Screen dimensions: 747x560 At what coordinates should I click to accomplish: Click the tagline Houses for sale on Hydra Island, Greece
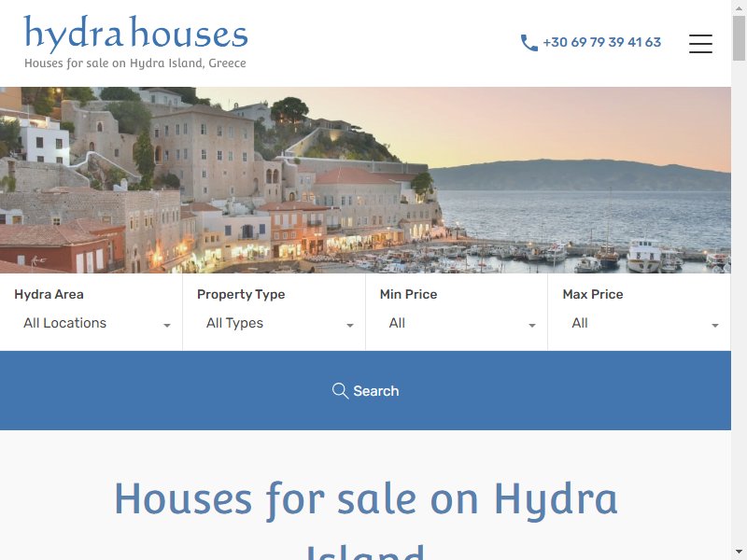[135, 63]
